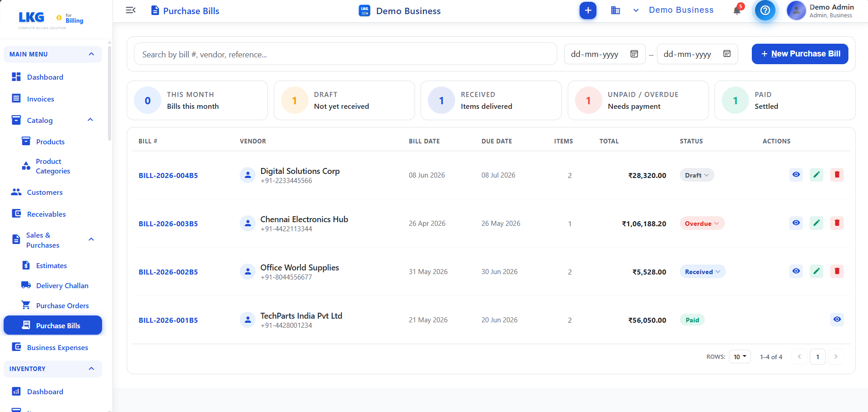The image size is (868, 412).
Task: Collapse the Catalog submenu
Action: [x=90, y=120]
